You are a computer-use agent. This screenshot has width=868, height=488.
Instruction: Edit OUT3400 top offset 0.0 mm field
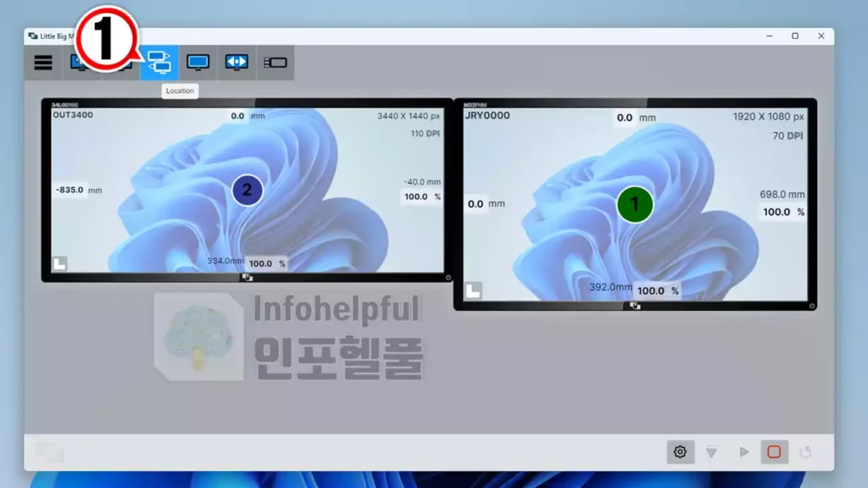click(x=238, y=115)
